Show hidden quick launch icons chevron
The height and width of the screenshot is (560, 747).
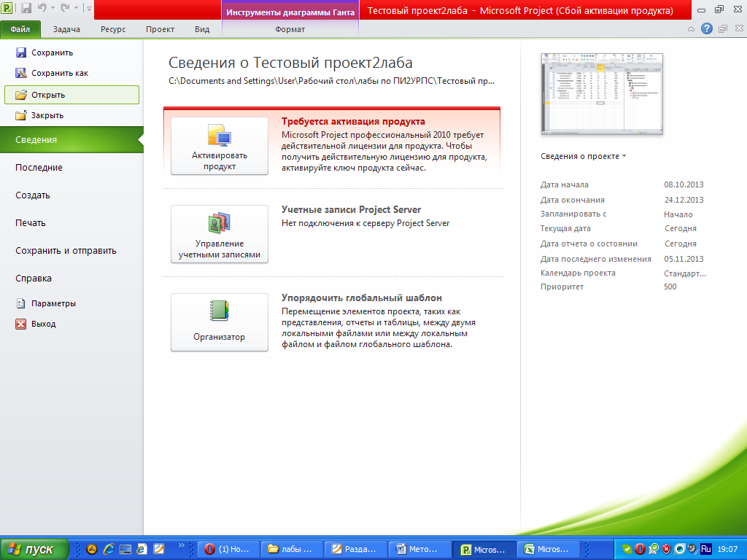[181, 545]
